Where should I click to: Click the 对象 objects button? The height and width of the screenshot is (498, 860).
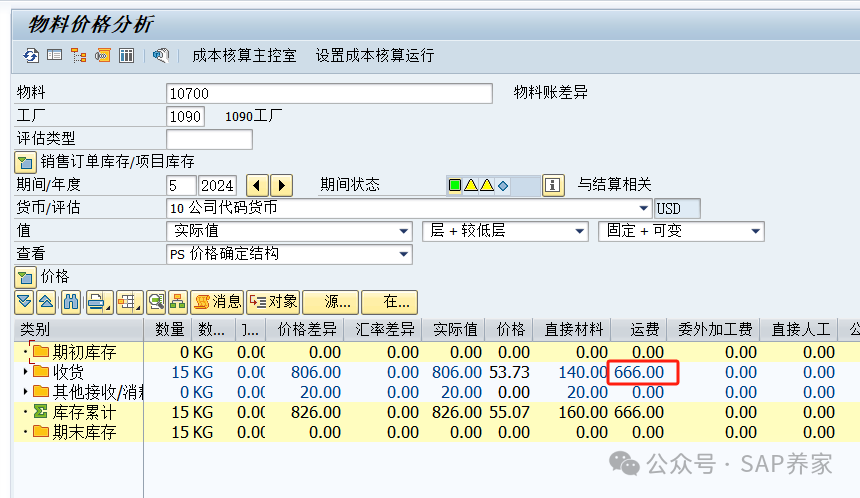point(273,302)
